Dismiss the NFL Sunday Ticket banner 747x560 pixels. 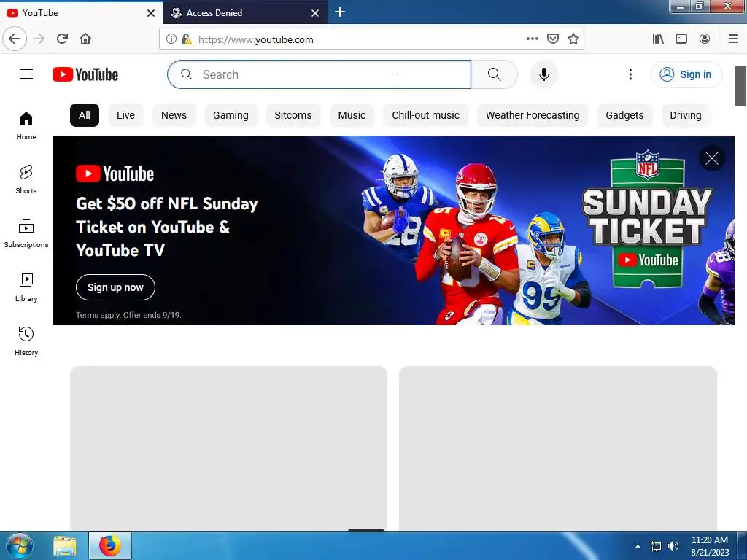712,158
